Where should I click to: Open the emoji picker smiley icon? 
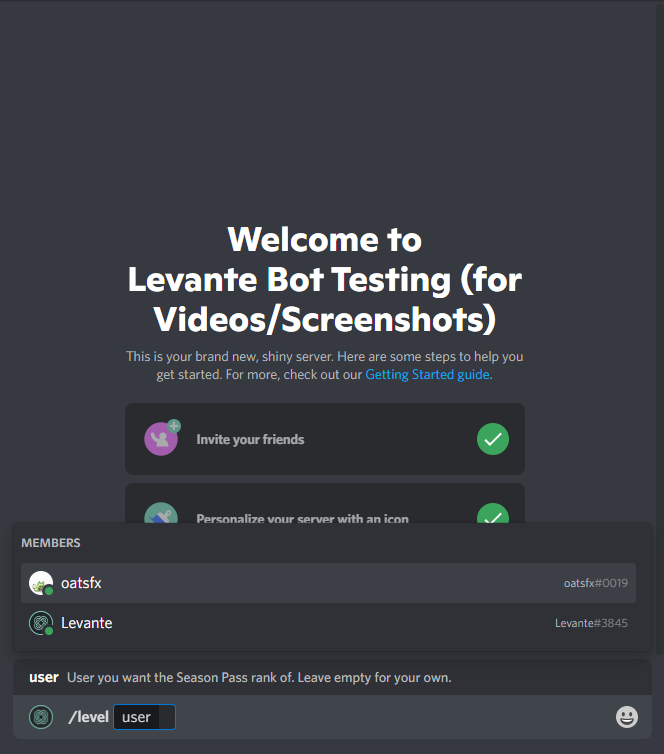coord(627,717)
